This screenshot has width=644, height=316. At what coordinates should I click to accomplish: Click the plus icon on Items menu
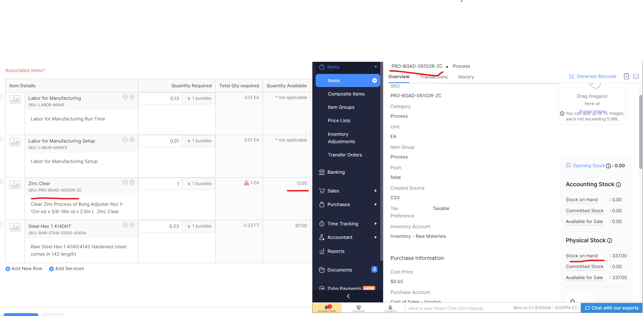click(x=374, y=80)
